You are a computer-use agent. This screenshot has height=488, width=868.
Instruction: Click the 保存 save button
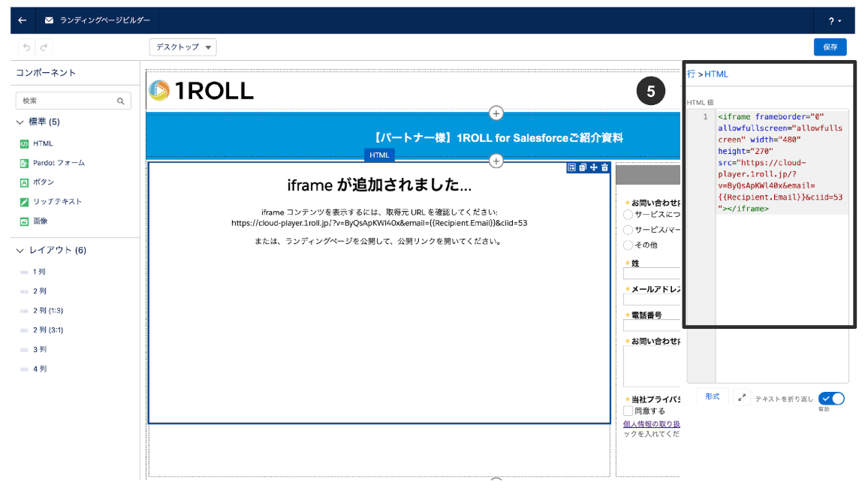click(830, 47)
